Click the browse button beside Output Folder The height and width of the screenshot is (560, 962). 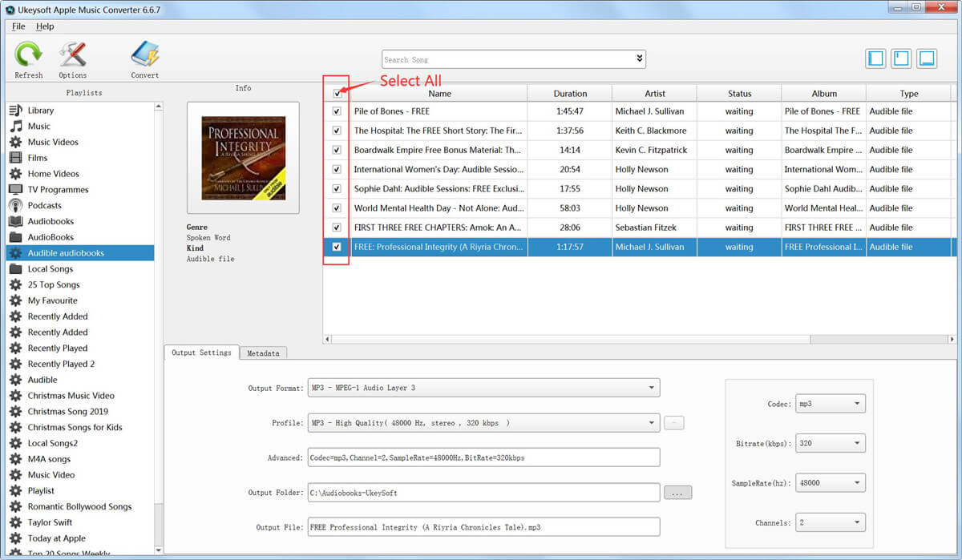click(x=677, y=493)
